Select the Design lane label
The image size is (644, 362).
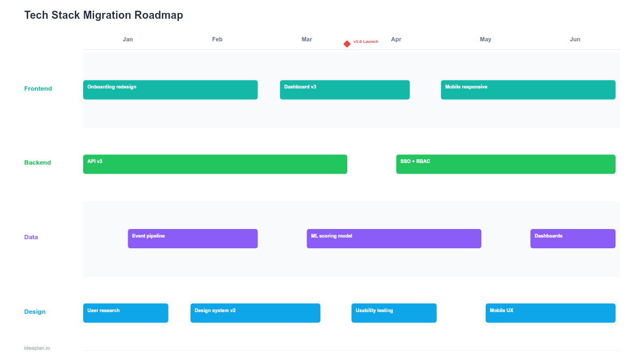click(x=34, y=312)
